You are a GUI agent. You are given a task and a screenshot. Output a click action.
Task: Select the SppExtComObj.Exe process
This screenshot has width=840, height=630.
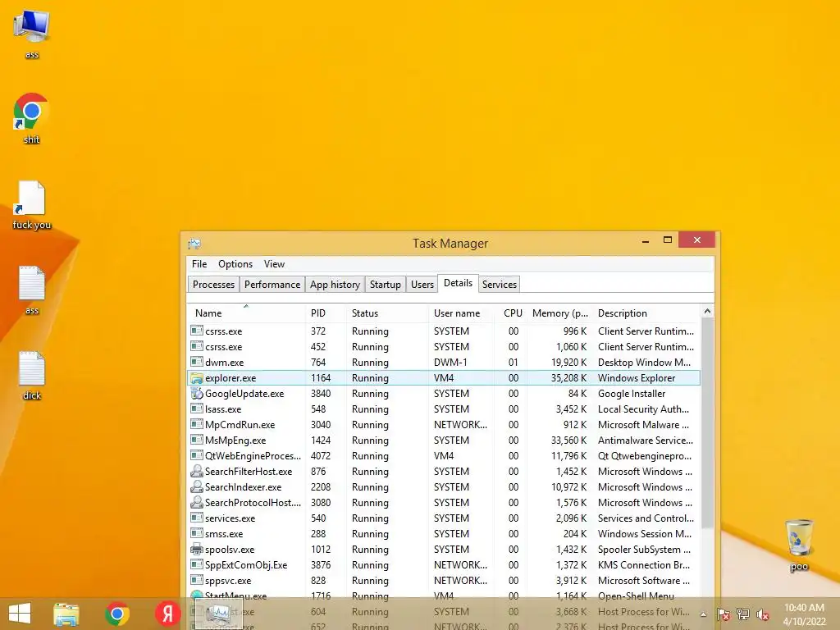click(444, 564)
